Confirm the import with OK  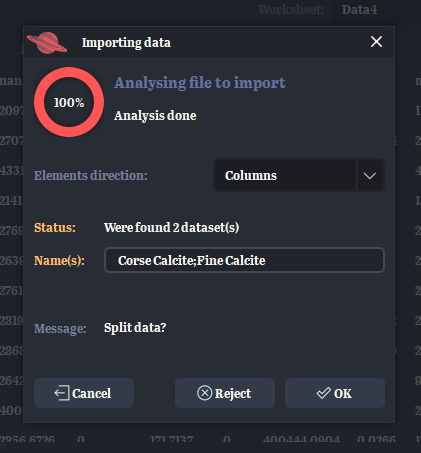point(335,393)
